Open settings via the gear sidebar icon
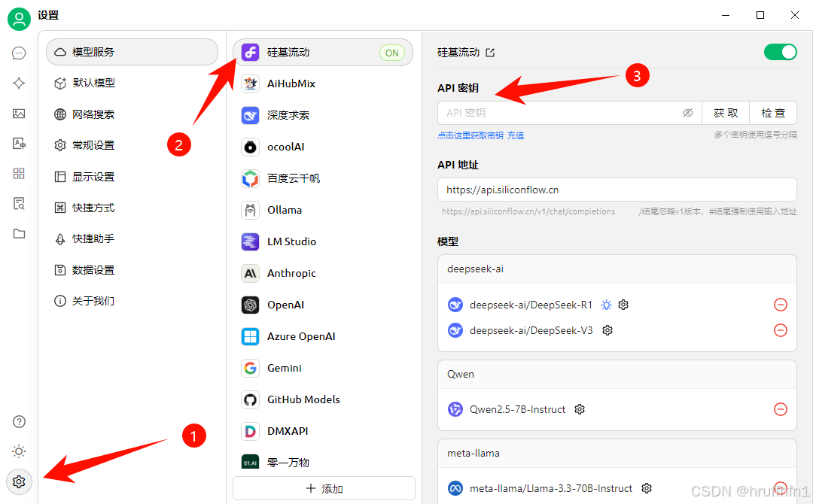 tap(19, 481)
